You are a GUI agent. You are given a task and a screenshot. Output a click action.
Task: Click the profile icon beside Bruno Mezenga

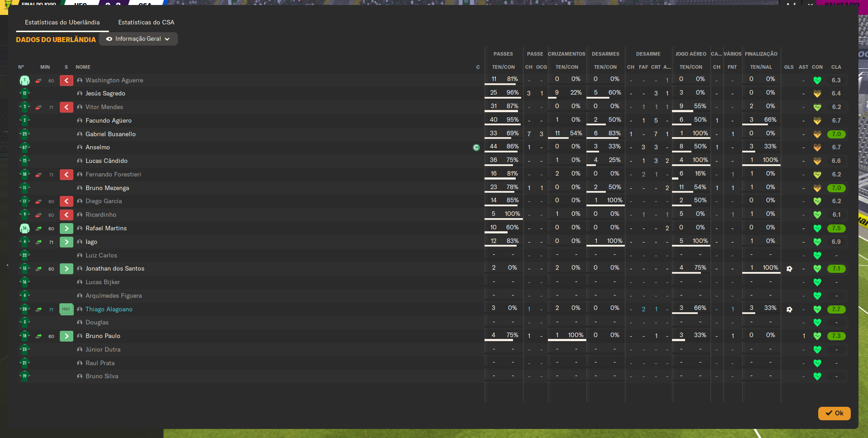click(80, 188)
